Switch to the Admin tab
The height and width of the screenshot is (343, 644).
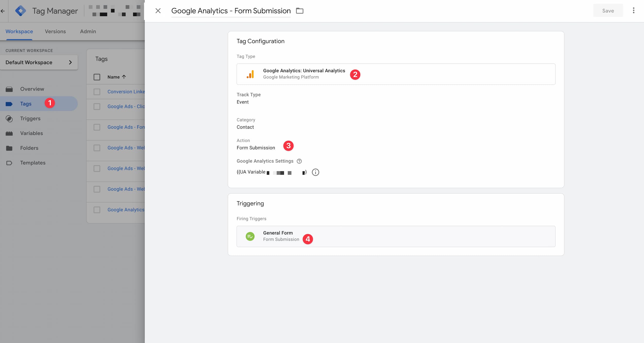pyautogui.click(x=88, y=31)
